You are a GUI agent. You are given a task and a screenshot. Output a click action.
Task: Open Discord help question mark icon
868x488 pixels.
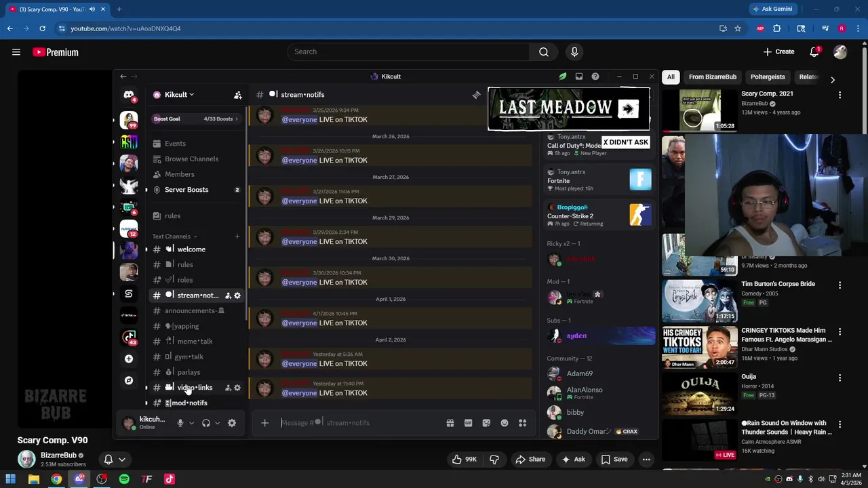(595, 77)
